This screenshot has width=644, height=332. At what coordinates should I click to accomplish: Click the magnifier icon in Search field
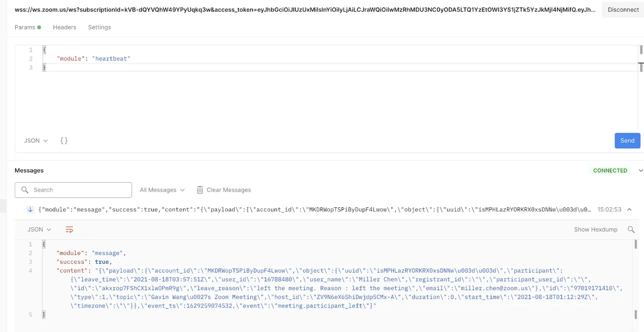[25, 190]
